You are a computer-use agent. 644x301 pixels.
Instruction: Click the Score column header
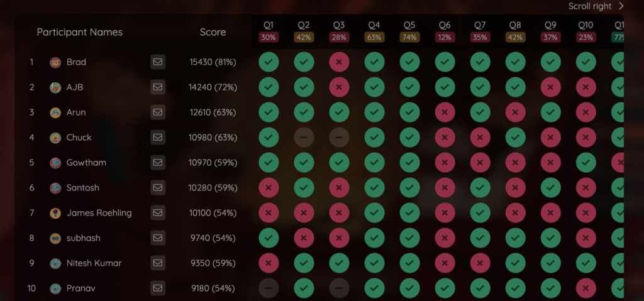click(213, 32)
